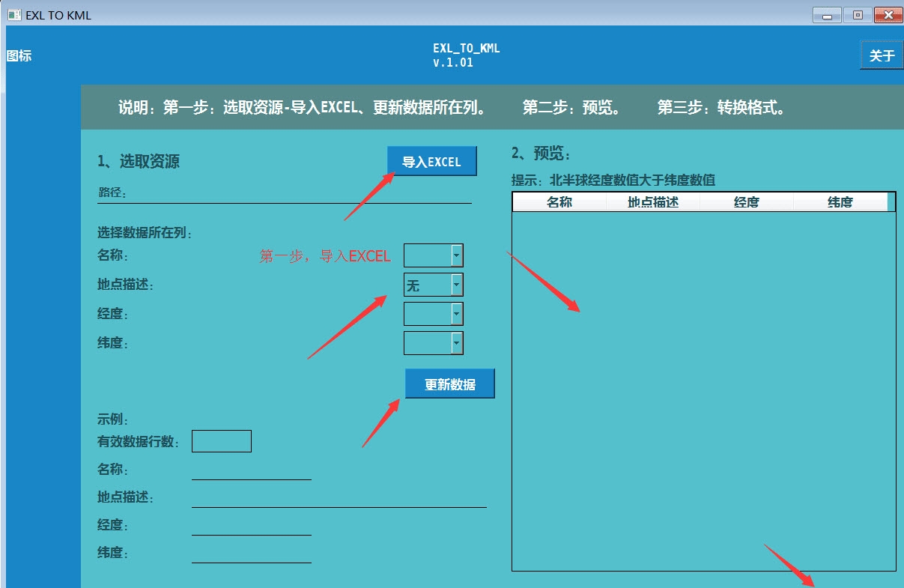This screenshot has width=904, height=588.
Task: Minimize the EXL TO KML window
Action: 826,15
